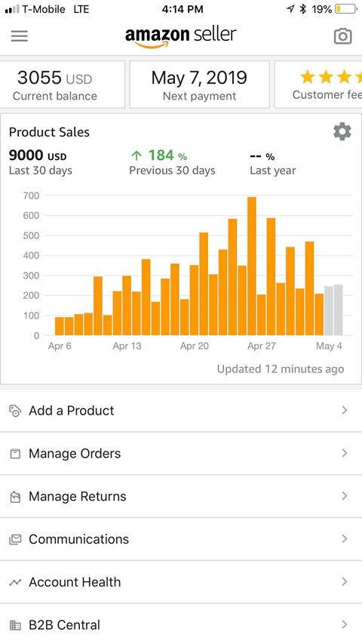The width and height of the screenshot is (362, 644).
Task: Tap the camera scan icon
Action: click(342, 36)
